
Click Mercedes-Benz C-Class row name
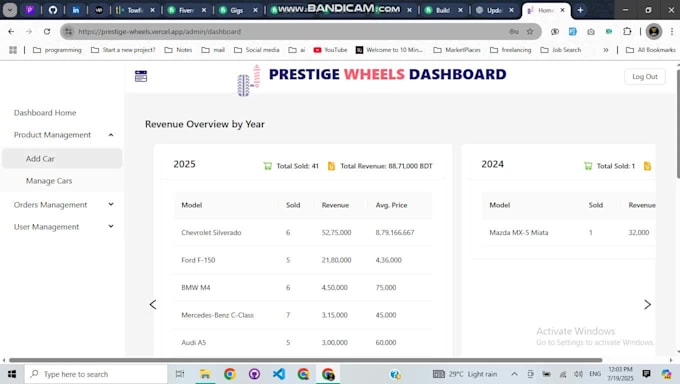point(217,315)
